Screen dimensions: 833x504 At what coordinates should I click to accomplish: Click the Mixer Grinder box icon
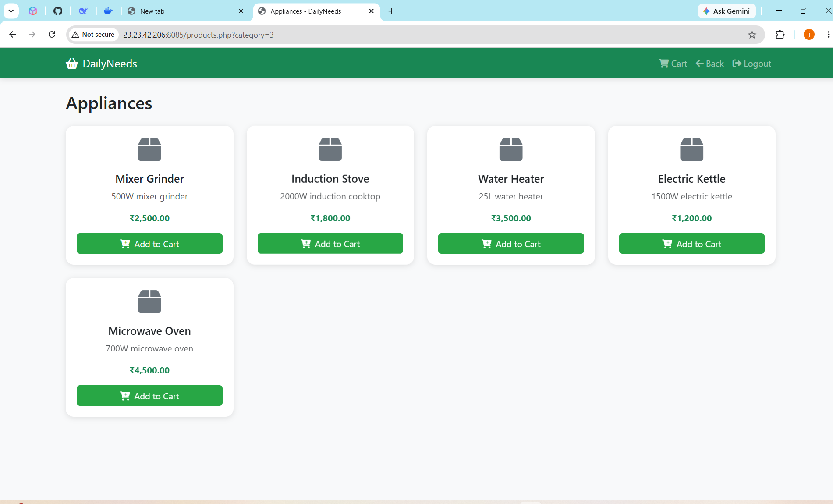[x=149, y=149]
